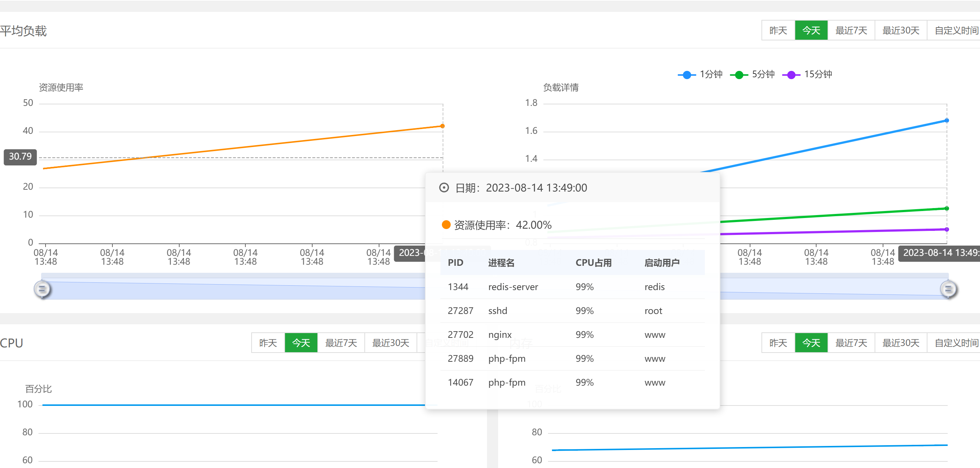Click PID 27889 in the process table
The height and width of the screenshot is (468, 980).
tap(460, 359)
